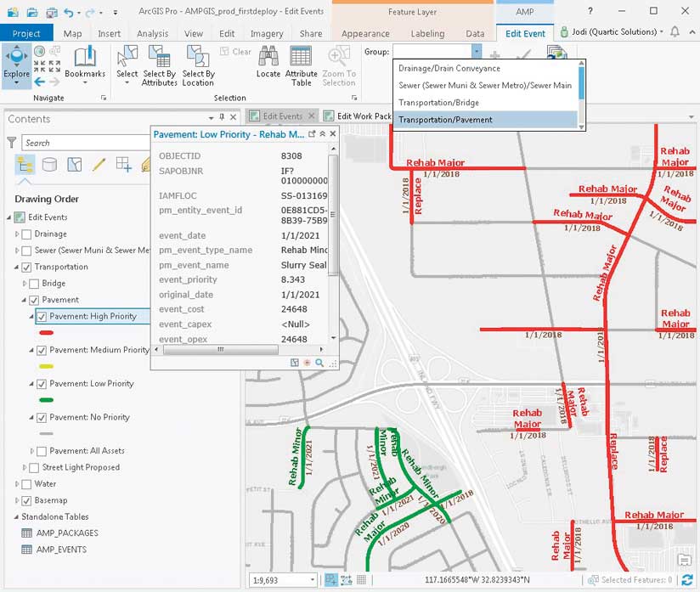Click the Save project icon in title bar
Viewport: 700px width, 592px height.
(x=52, y=12)
